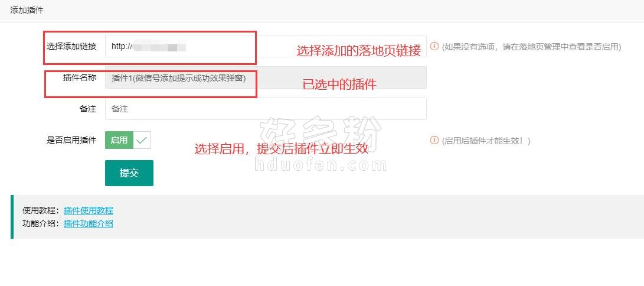The image size is (644, 286).
Task: Toggle the green 启用 switch
Action: pyautogui.click(x=128, y=140)
